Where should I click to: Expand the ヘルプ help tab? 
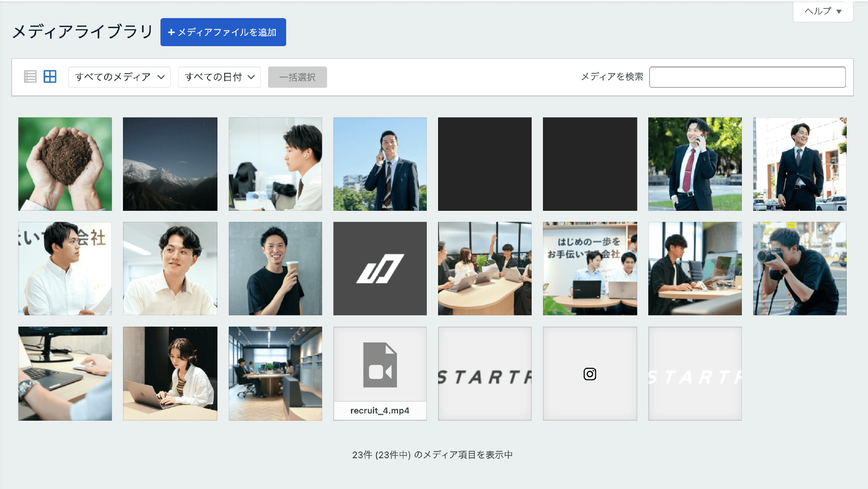click(823, 11)
